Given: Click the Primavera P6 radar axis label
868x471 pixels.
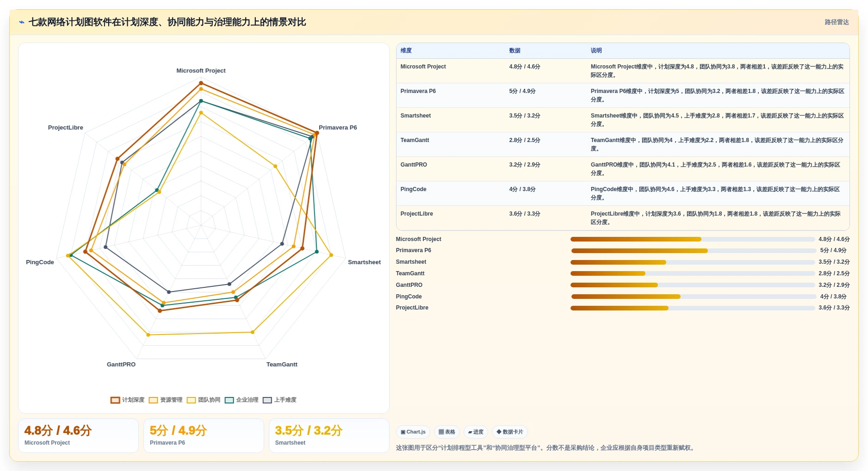Looking at the screenshot, I should click(338, 128).
